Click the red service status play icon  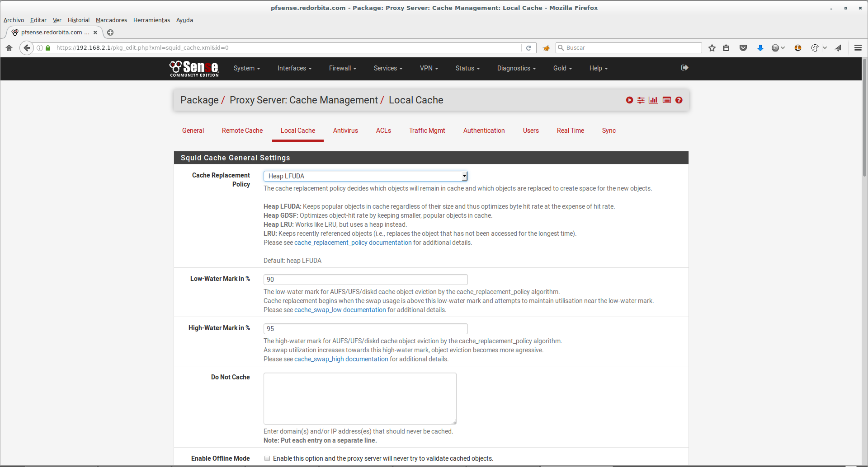[x=629, y=100]
